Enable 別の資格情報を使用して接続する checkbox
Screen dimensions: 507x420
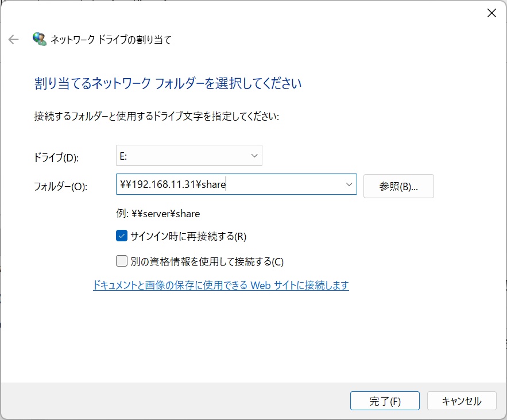click(x=122, y=261)
